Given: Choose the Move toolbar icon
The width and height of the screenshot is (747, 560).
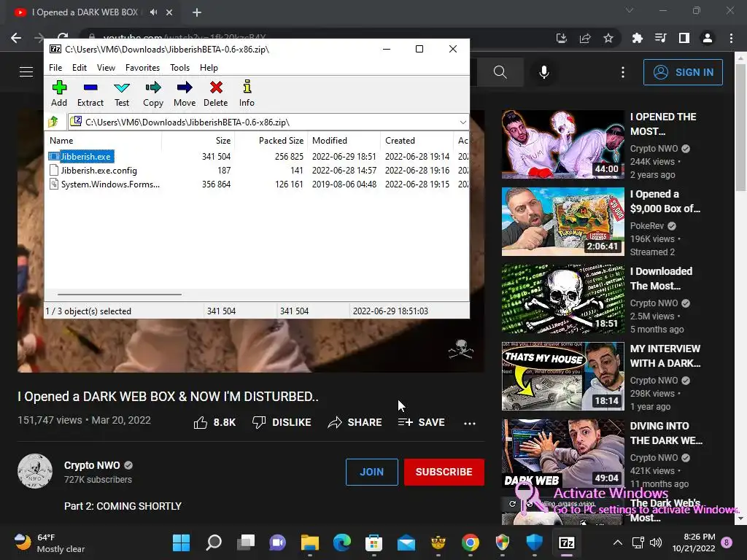Looking at the screenshot, I should coord(185,93).
